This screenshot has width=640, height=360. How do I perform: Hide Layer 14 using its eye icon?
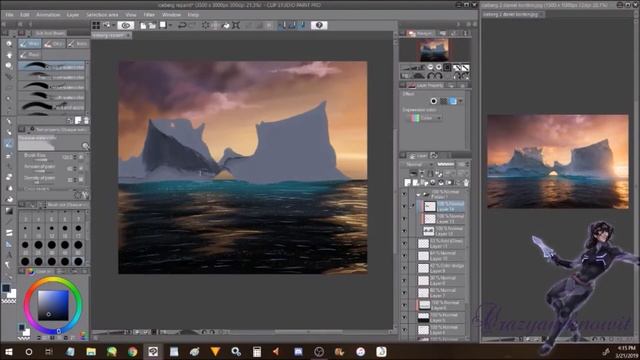404,207
